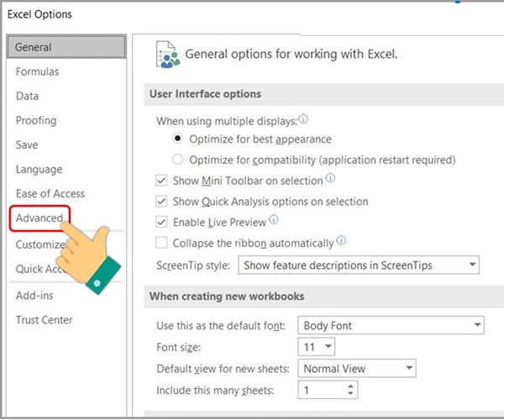Click the General options header icon
The height and width of the screenshot is (420, 509).
coord(167,55)
